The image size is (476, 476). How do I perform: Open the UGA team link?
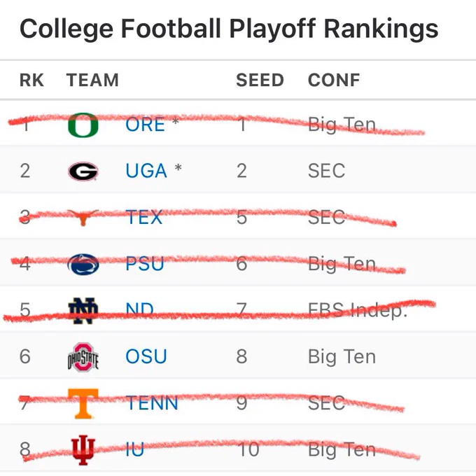pyautogui.click(x=146, y=171)
